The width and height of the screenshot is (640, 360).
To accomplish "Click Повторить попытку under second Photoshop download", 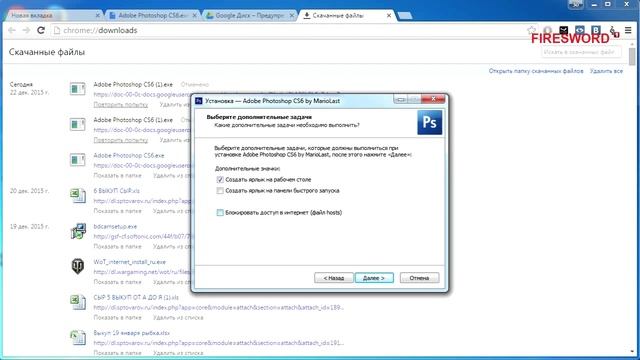I will click(x=121, y=140).
